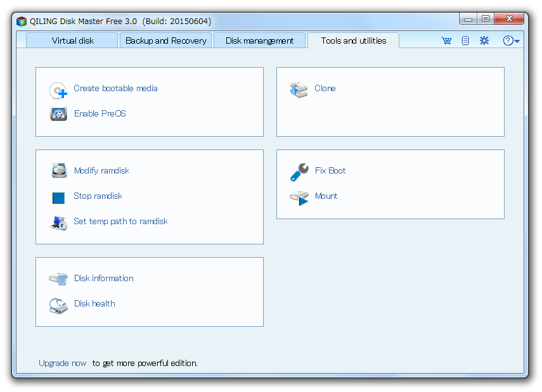Screen dimensions: 542x392
Task: Select the Tools and utilities tab
Action: pos(353,41)
